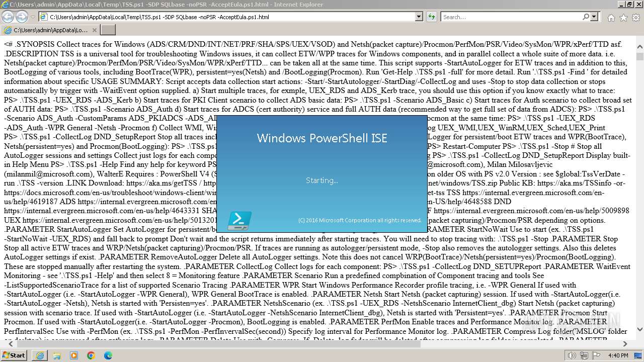Expand the address bar autocomplete dropdown

[x=419, y=17]
